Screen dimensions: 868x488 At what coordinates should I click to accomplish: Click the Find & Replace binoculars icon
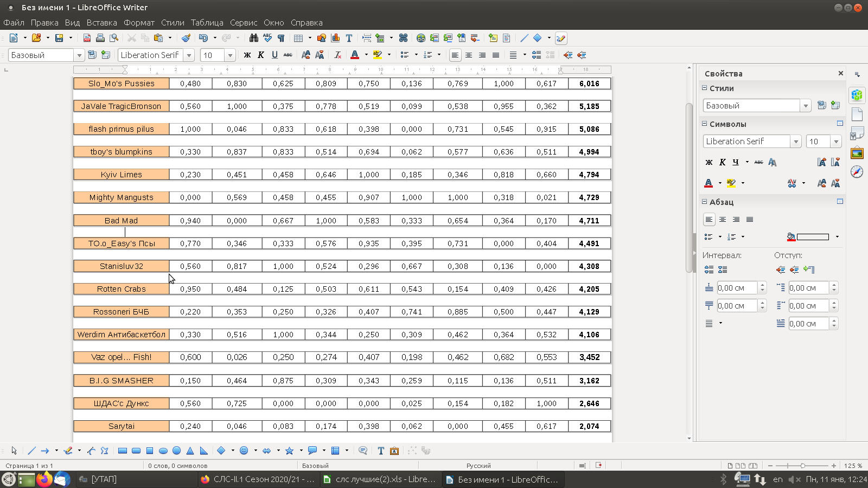(x=253, y=38)
